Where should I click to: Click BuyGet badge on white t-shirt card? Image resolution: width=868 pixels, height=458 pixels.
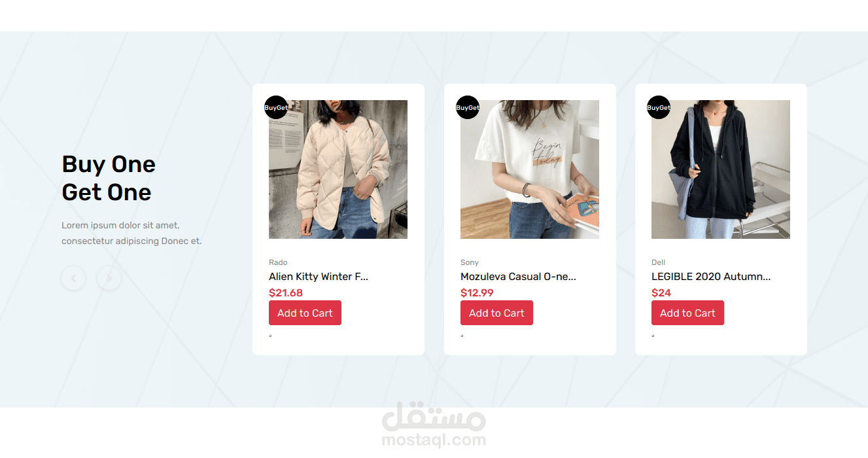[468, 107]
